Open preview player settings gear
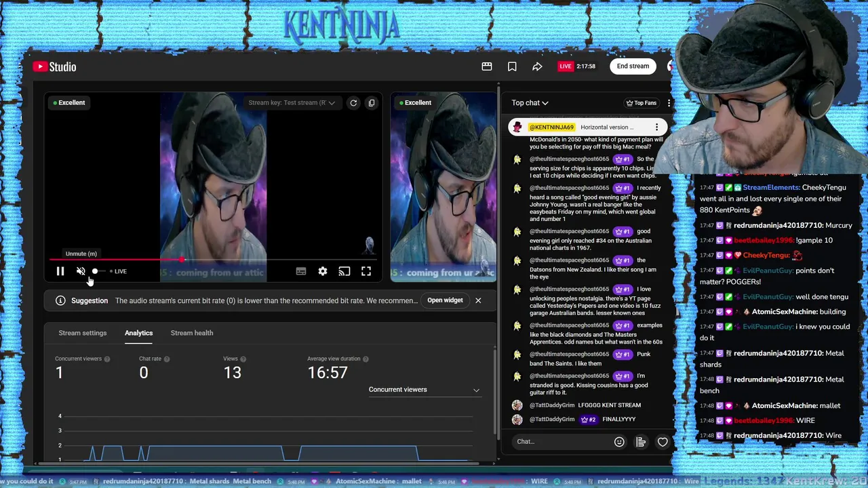868x488 pixels. click(x=323, y=271)
